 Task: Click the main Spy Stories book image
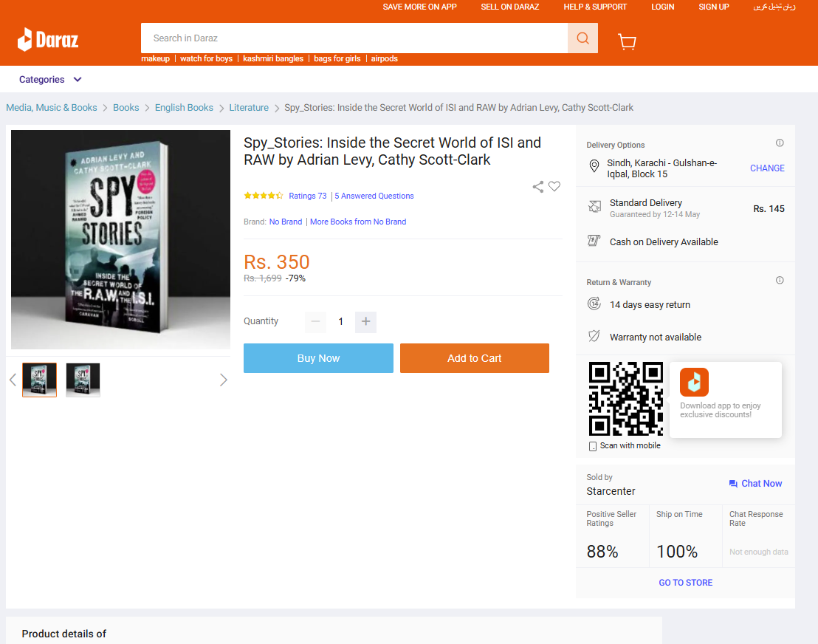point(120,239)
